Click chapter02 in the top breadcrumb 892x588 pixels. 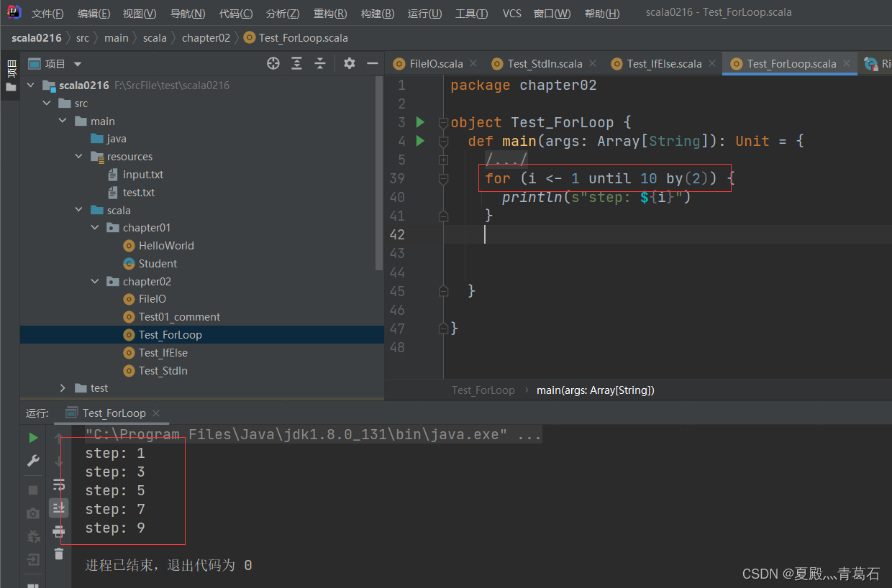(x=206, y=38)
